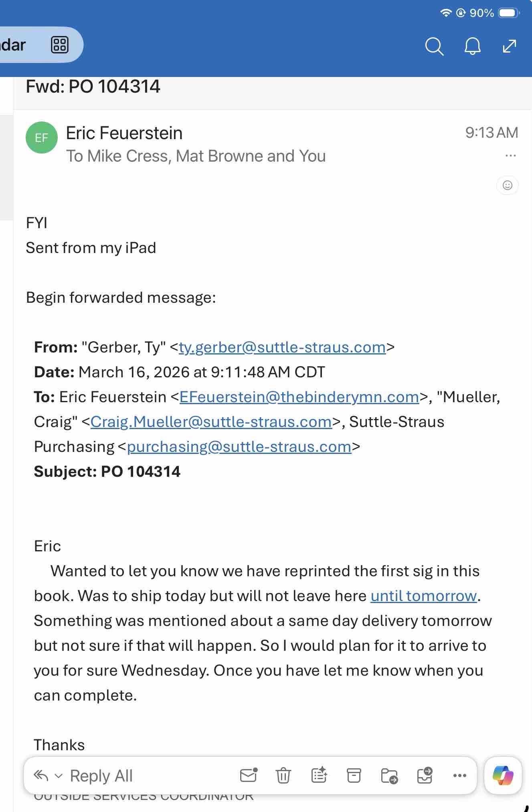Tap the "until tomorrow" date link

(423, 596)
